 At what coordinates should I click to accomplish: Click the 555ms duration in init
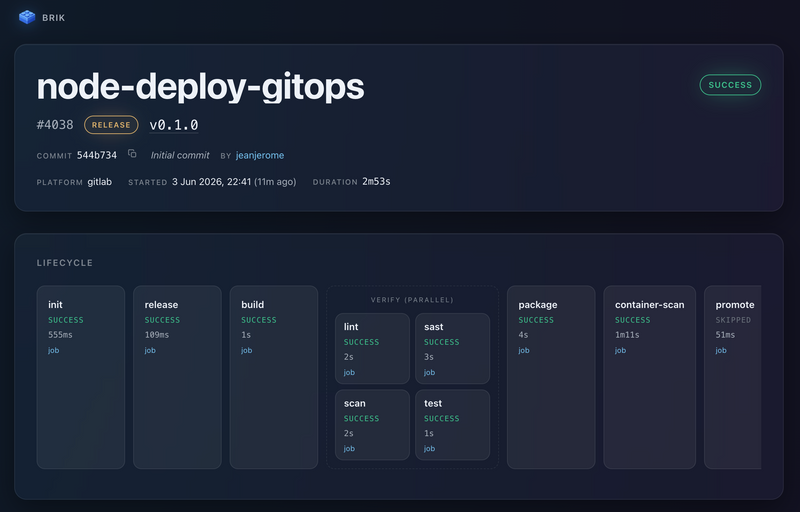click(60, 335)
